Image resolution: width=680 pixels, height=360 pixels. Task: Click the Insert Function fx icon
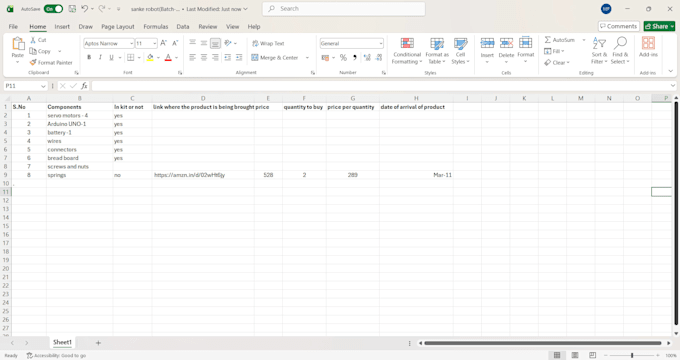pos(84,86)
